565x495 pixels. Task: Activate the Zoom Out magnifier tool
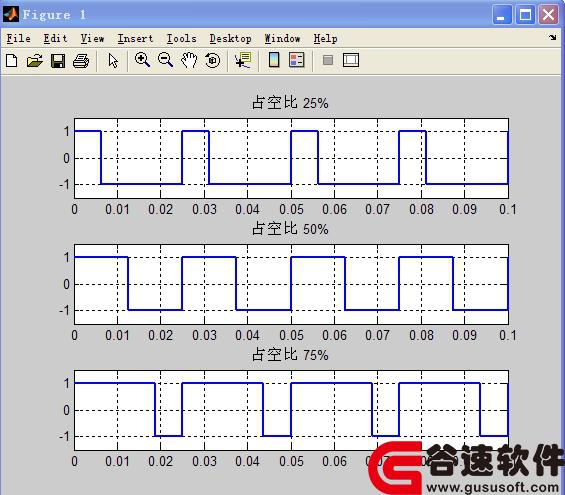coord(165,60)
